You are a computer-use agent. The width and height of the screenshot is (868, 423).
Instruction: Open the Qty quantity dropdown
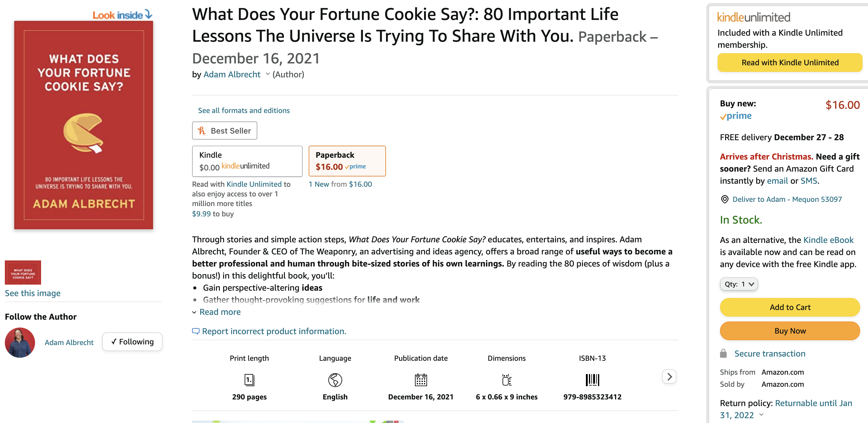point(739,284)
